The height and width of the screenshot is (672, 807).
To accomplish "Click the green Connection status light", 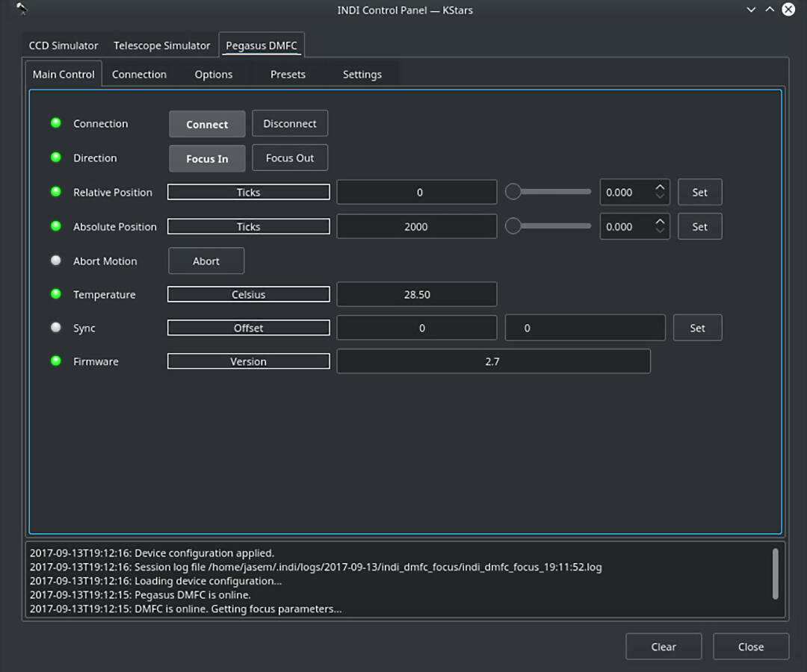I will [x=56, y=123].
